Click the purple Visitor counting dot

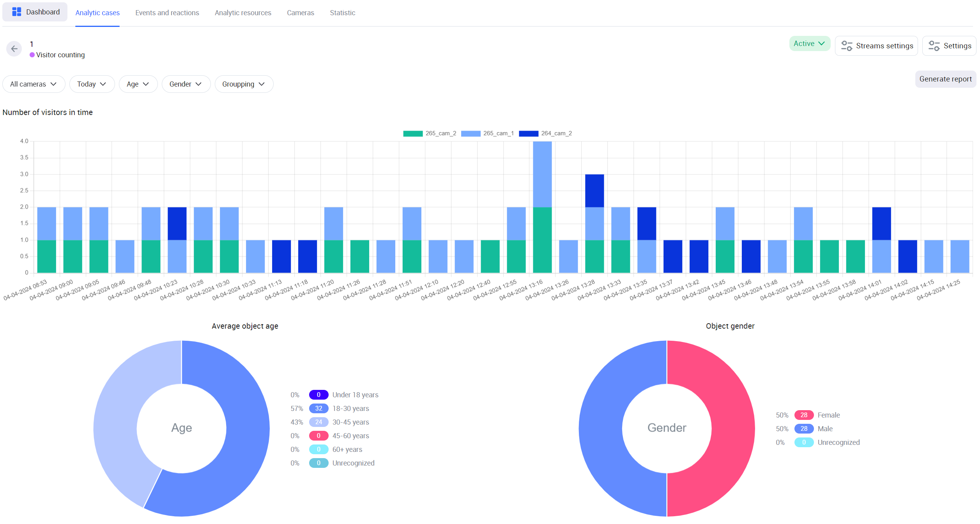32,55
